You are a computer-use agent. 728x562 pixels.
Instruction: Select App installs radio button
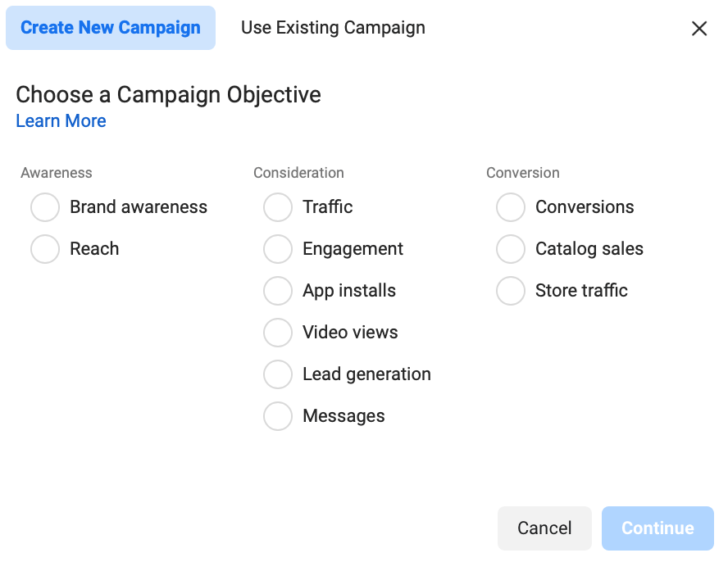[278, 291]
